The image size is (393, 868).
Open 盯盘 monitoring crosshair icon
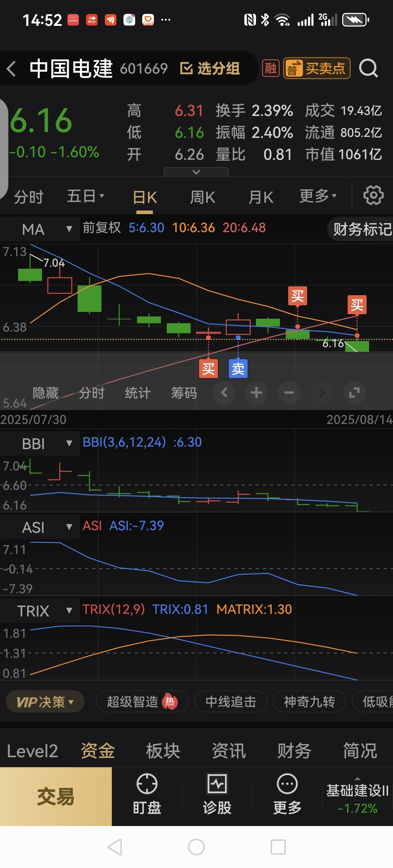point(147,784)
